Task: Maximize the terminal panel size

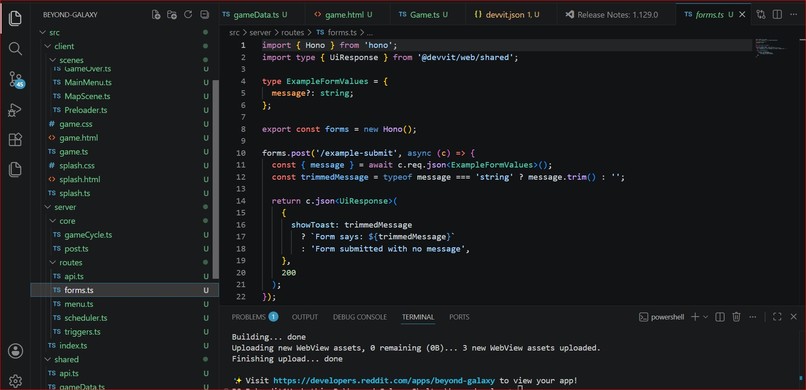Action: (x=777, y=317)
